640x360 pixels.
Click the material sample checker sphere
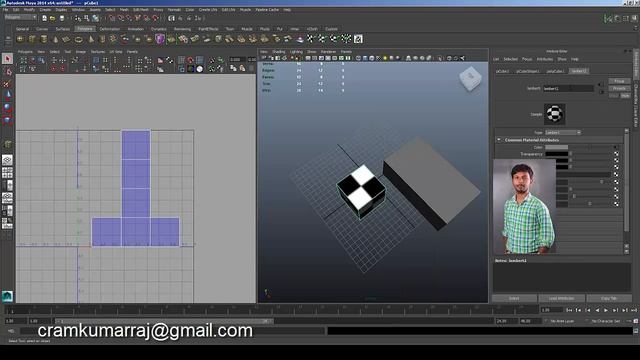click(555, 114)
